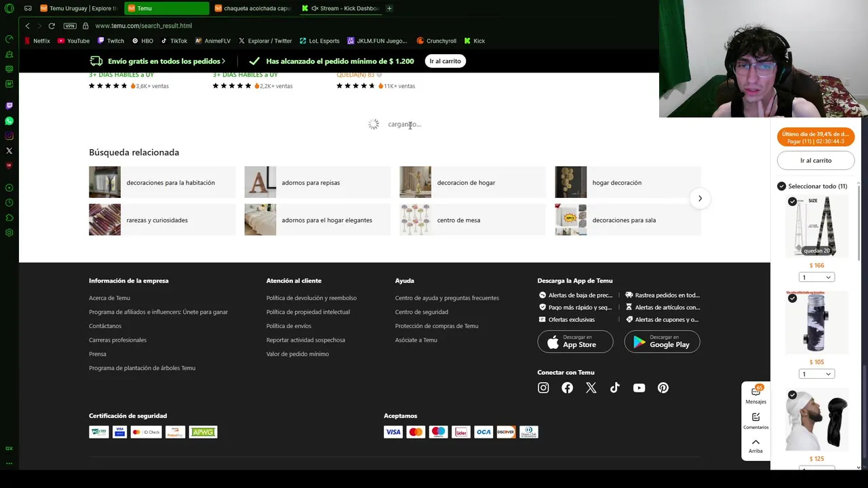The width and height of the screenshot is (868, 488).
Task: Uncheck the $105 bottle item checkbox
Action: pos(792,298)
